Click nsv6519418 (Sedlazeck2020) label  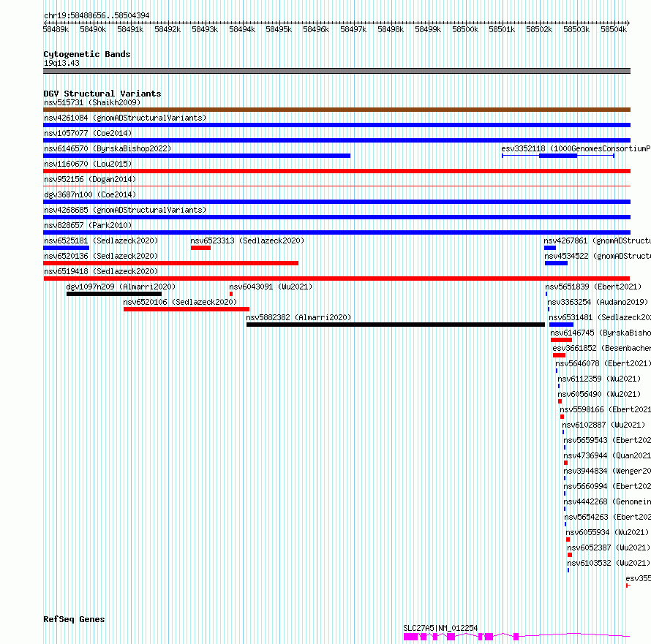tap(101, 271)
